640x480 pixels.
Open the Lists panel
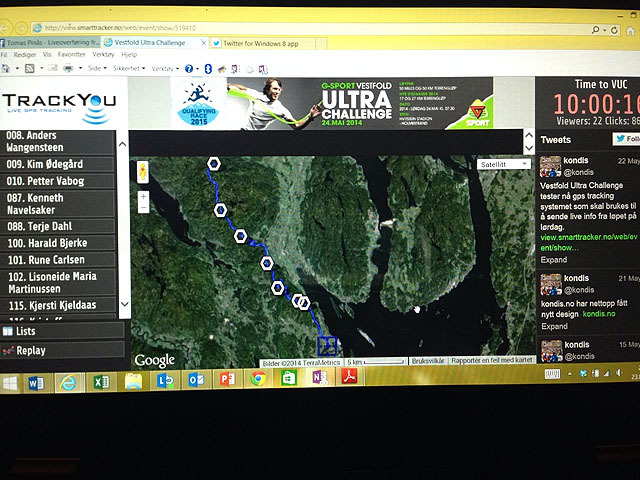[x=62, y=331]
